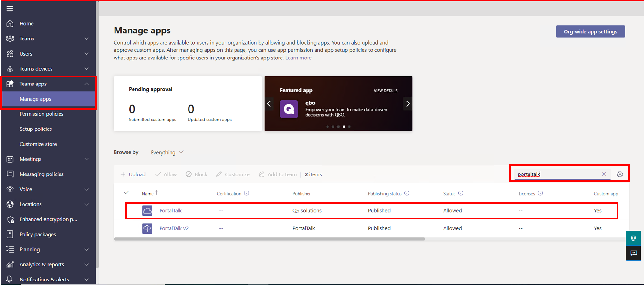Click the Block toolbar button
644x285 pixels.
pyautogui.click(x=197, y=174)
